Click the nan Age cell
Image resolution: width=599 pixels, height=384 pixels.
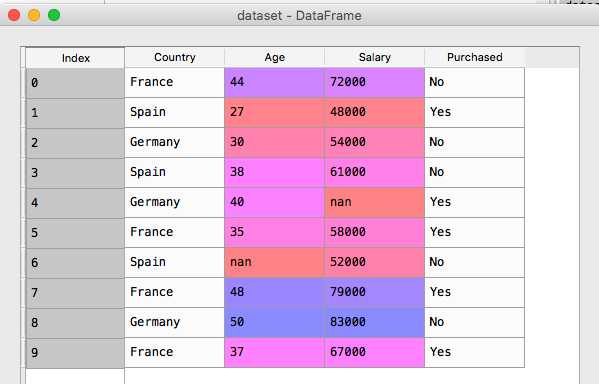coord(275,262)
